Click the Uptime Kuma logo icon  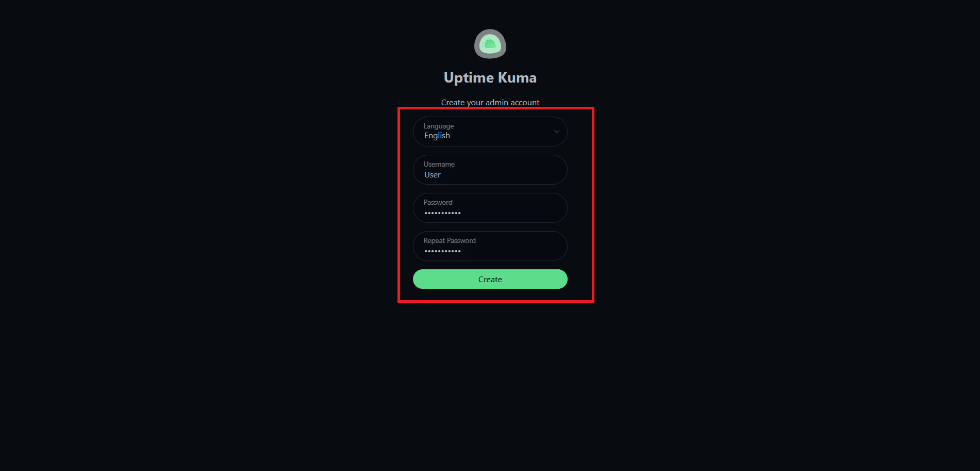[490, 44]
